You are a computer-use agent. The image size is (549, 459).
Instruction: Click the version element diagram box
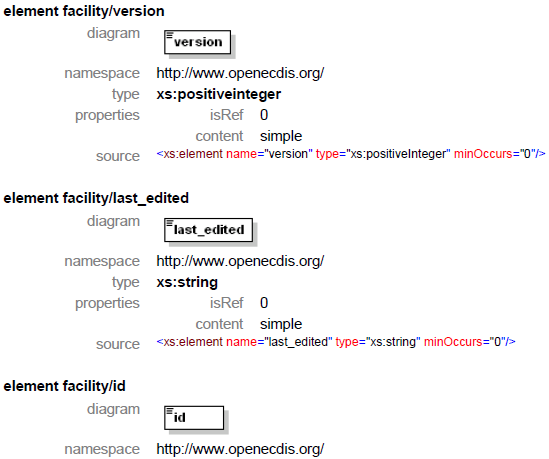pos(197,42)
